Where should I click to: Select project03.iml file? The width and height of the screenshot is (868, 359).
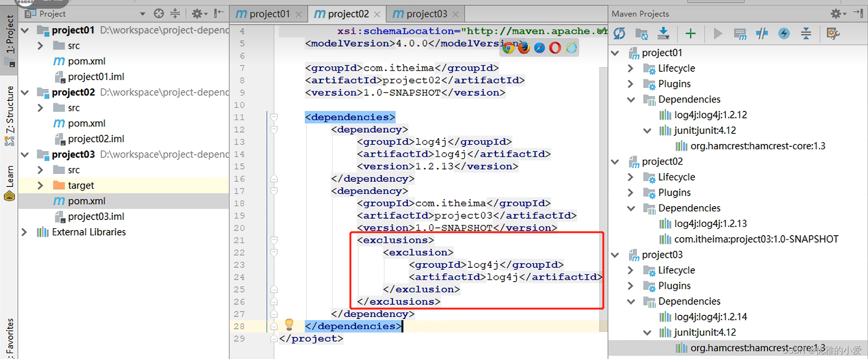[96, 217]
